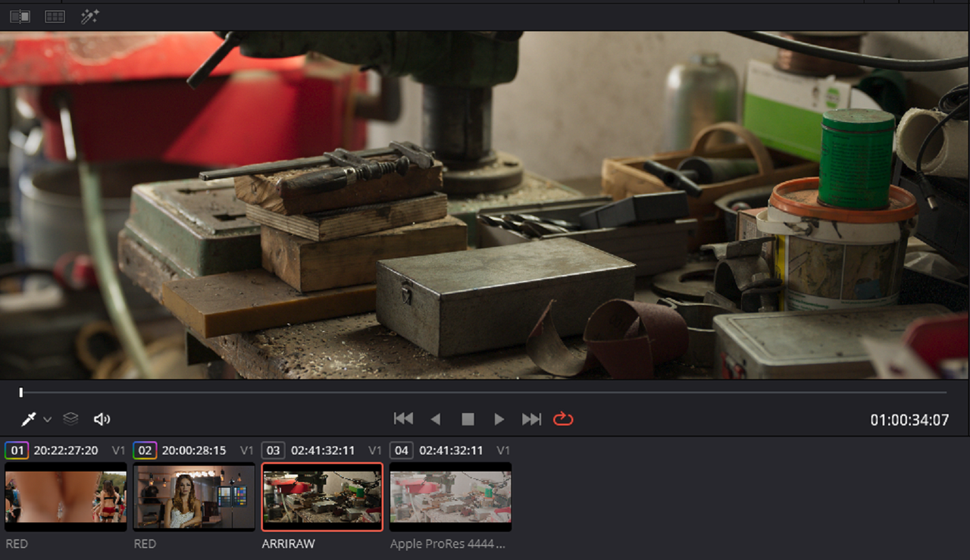Click the ARRIRAW codec label
The image size is (970, 560).
[x=289, y=543]
